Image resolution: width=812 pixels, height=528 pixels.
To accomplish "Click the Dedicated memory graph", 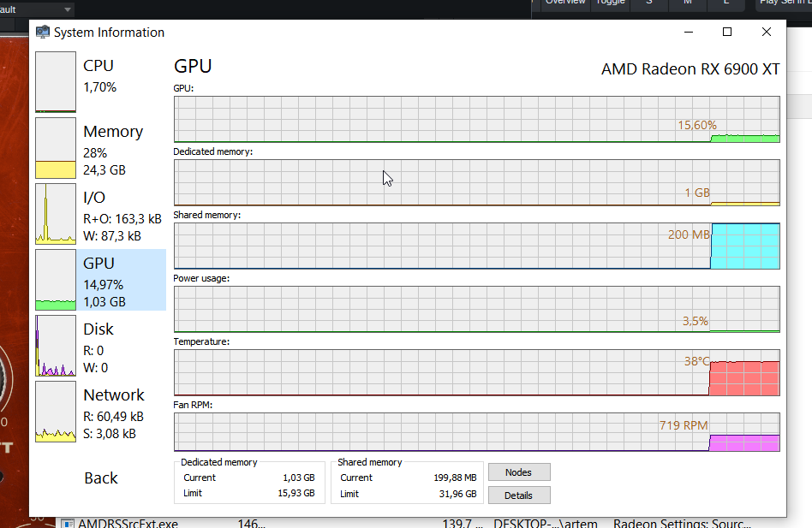I will tap(476, 182).
